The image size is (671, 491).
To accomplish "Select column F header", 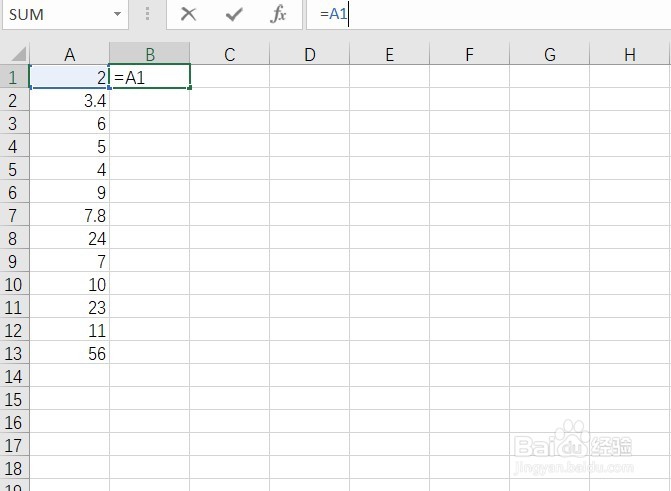I will pyautogui.click(x=469, y=54).
